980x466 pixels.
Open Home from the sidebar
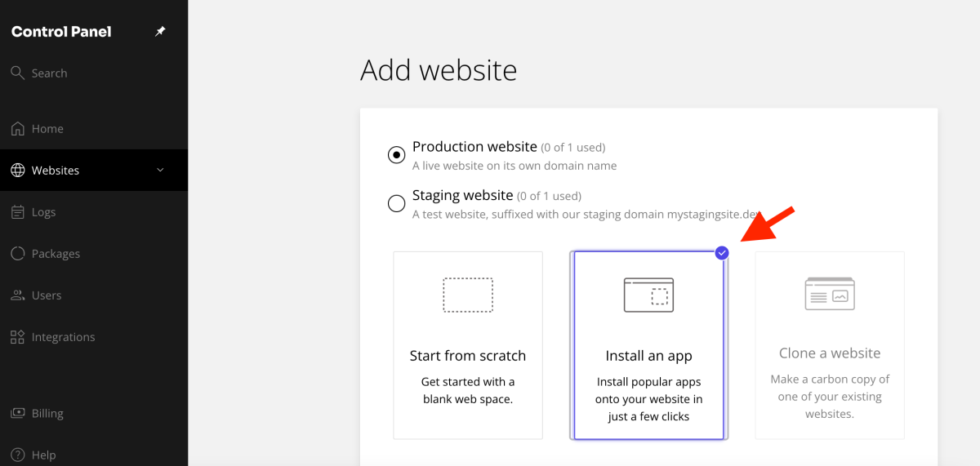click(x=47, y=128)
